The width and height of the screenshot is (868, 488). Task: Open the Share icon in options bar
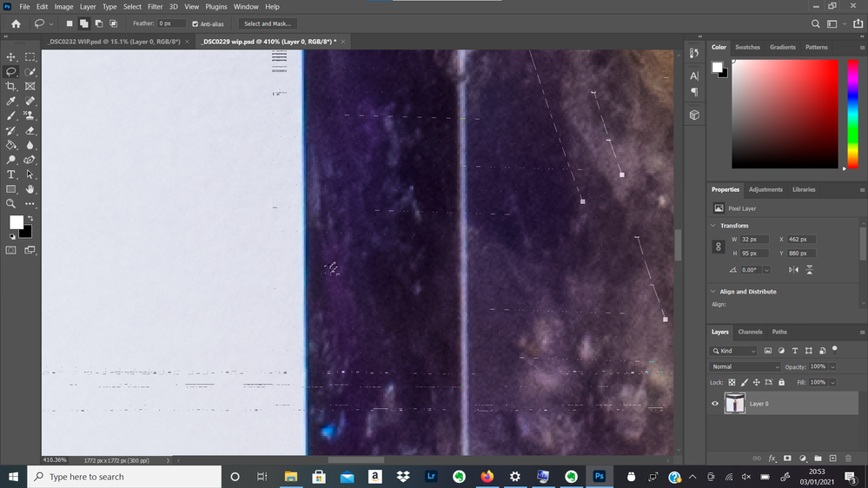pos(858,23)
